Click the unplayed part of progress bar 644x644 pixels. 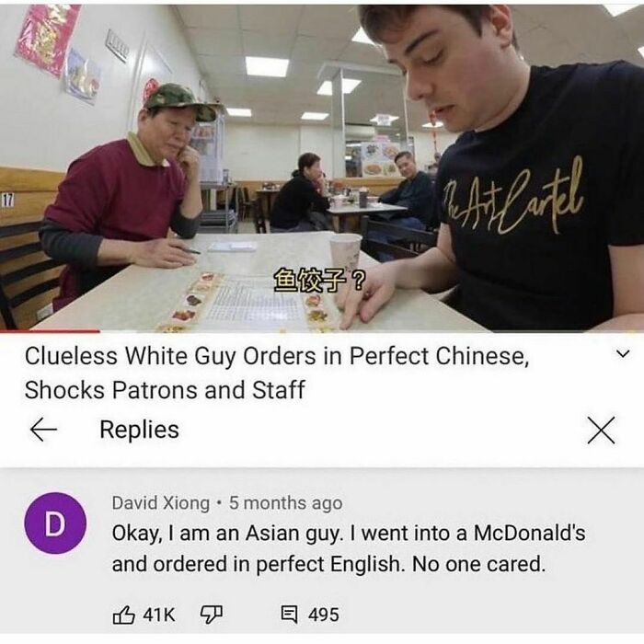point(372,330)
